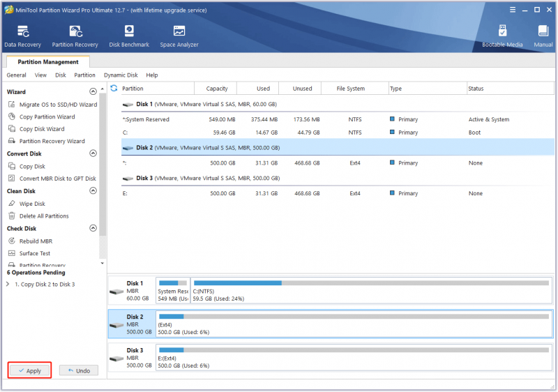Viewport: 558px width, 392px height.
Task: Open the Dynamic Disk menu
Action: (x=121, y=75)
